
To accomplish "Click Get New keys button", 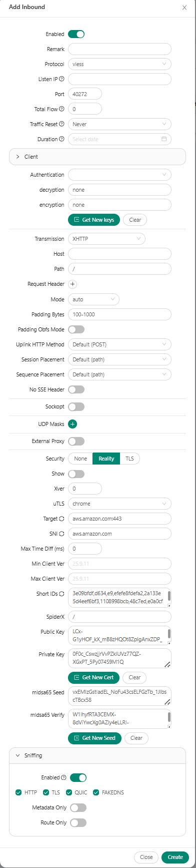I will [94, 220].
